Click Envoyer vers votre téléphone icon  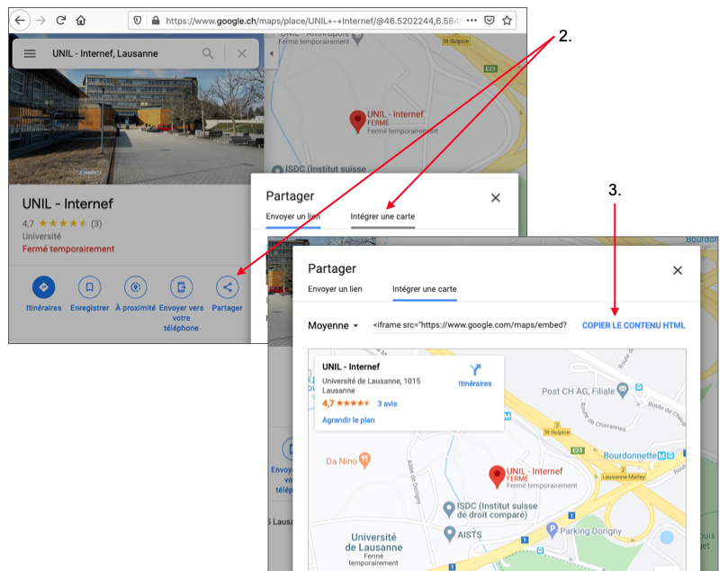182,287
